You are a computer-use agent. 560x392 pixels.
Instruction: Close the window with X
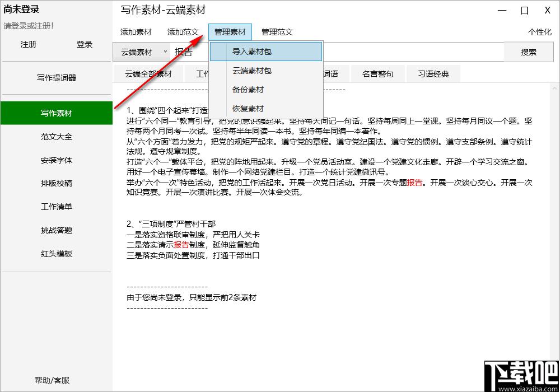tap(547, 10)
